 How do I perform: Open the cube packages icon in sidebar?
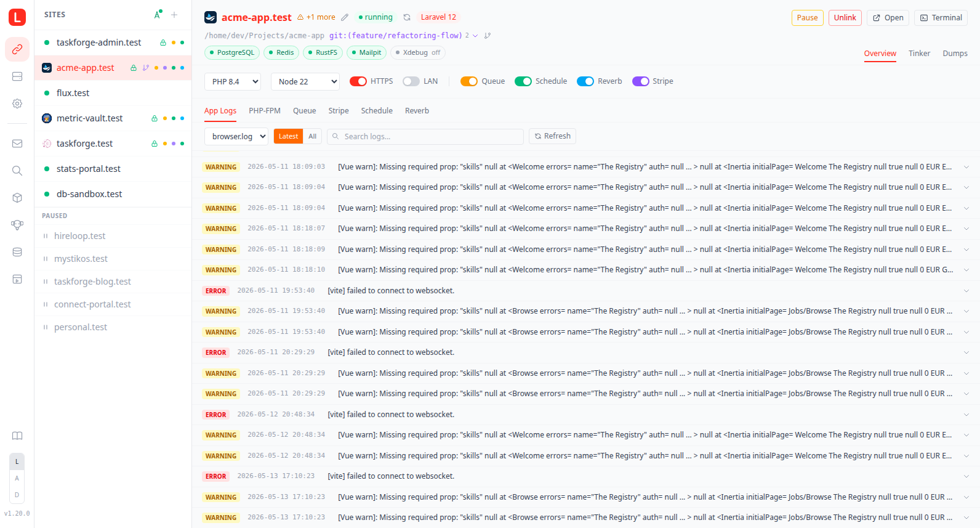click(17, 198)
